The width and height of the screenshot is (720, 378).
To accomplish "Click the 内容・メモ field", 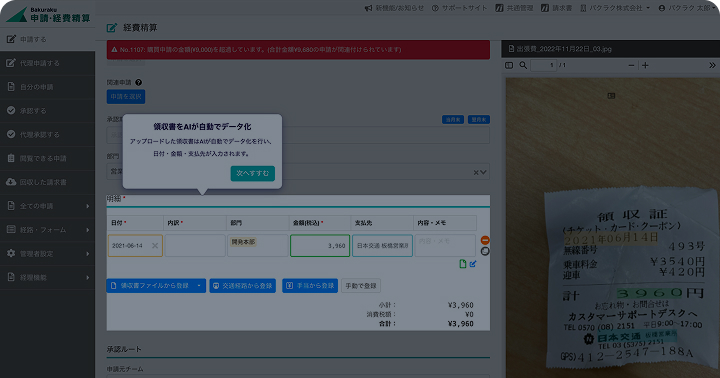I will (x=445, y=246).
